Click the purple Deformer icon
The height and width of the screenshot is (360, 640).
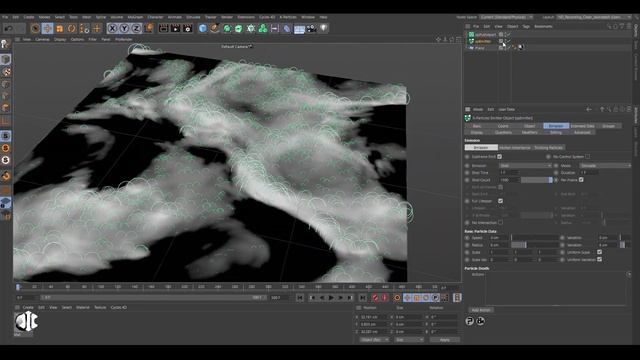[x=287, y=28]
